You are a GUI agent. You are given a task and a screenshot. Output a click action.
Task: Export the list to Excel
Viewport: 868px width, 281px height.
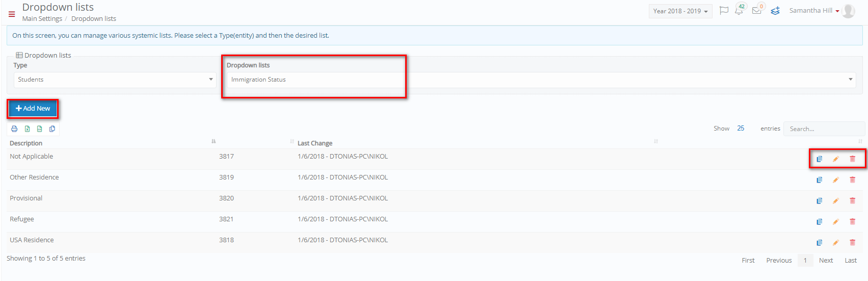(27, 129)
